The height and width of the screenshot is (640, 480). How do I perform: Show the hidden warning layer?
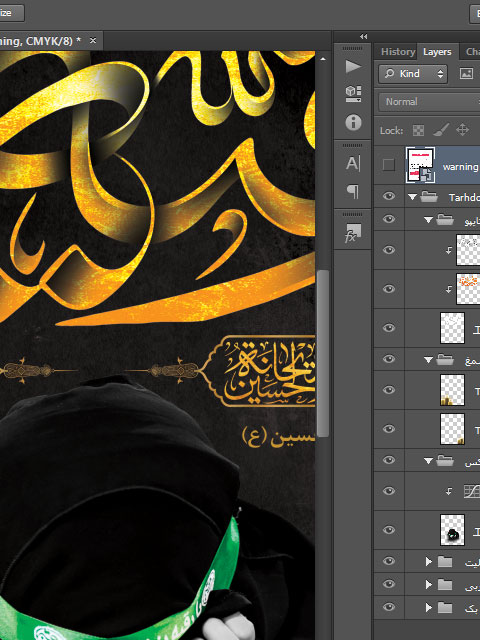pyautogui.click(x=389, y=165)
